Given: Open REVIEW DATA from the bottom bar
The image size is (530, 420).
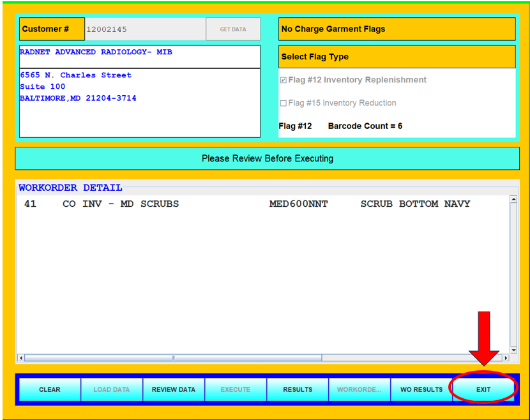Looking at the screenshot, I should (x=173, y=389).
